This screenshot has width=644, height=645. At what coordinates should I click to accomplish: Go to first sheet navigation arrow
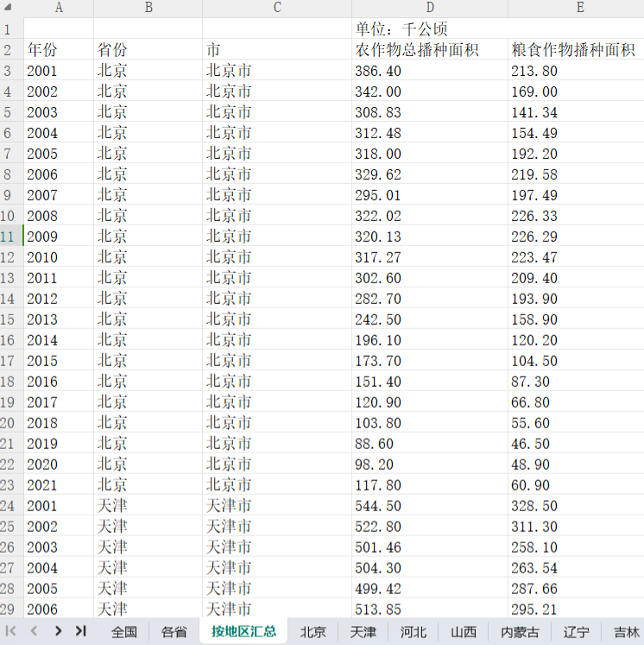(x=10, y=631)
